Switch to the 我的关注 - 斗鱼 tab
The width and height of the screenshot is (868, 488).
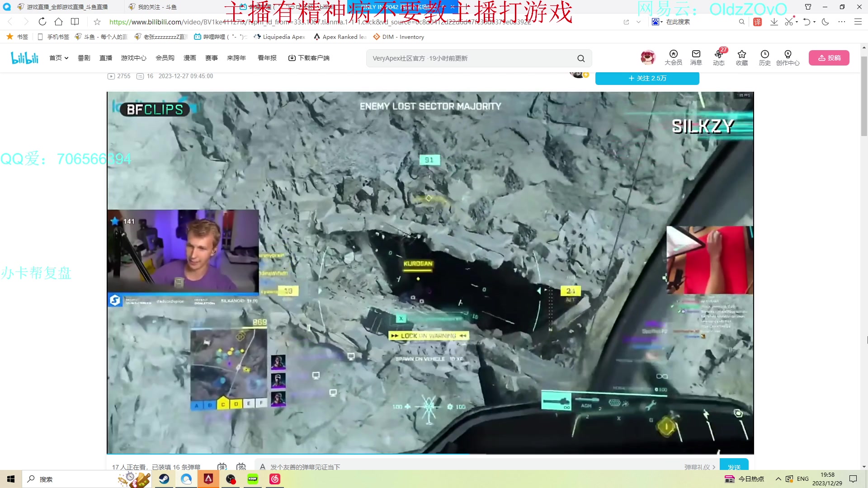pyautogui.click(x=157, y=7)
